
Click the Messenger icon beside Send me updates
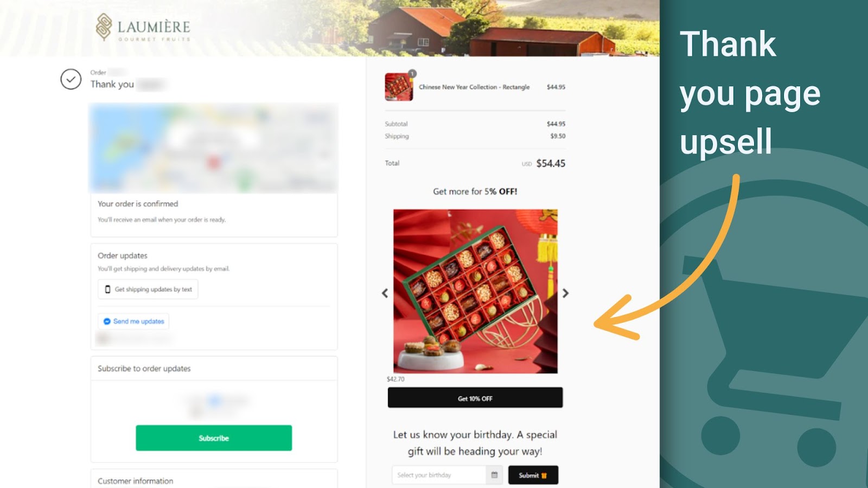(107, 322)
